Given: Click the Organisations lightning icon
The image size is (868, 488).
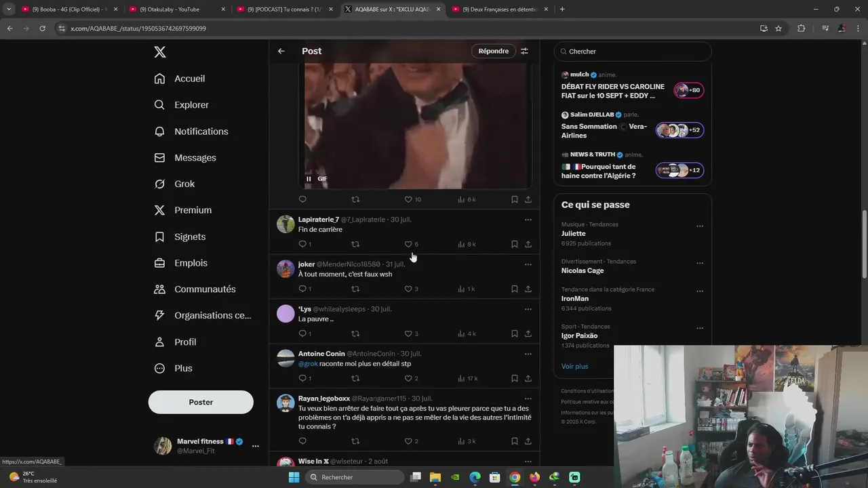Looking at the screenshot, I should tap(159, 315).
